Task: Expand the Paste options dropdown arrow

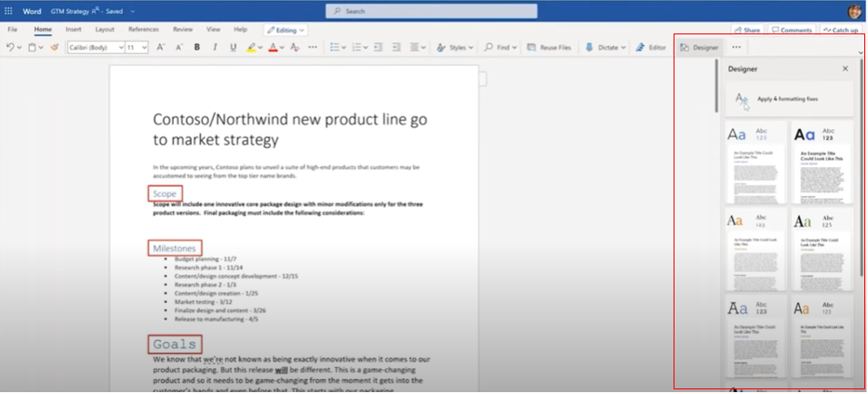Action: click(x=41, y=48)
